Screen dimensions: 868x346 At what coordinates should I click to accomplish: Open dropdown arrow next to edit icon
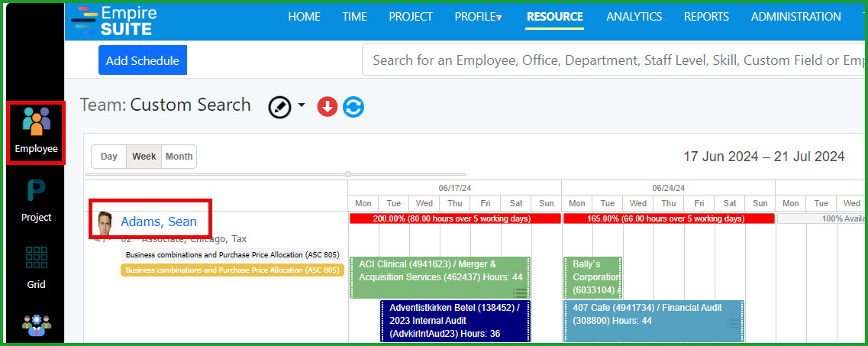pyautogui.click(x=302, y=105)
